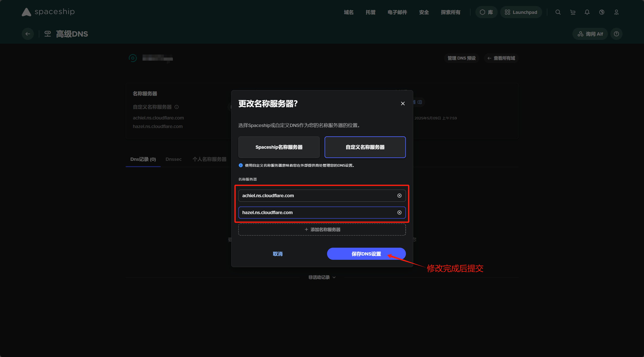This screenshot has width=644, height=357.
Task: Expand the 非活动记录 section
Action: [322, 277]
